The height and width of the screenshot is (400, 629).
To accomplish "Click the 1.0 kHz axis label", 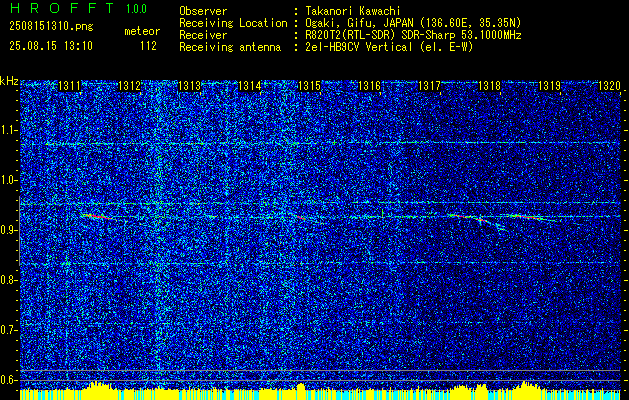I will (x=8, y=181).
